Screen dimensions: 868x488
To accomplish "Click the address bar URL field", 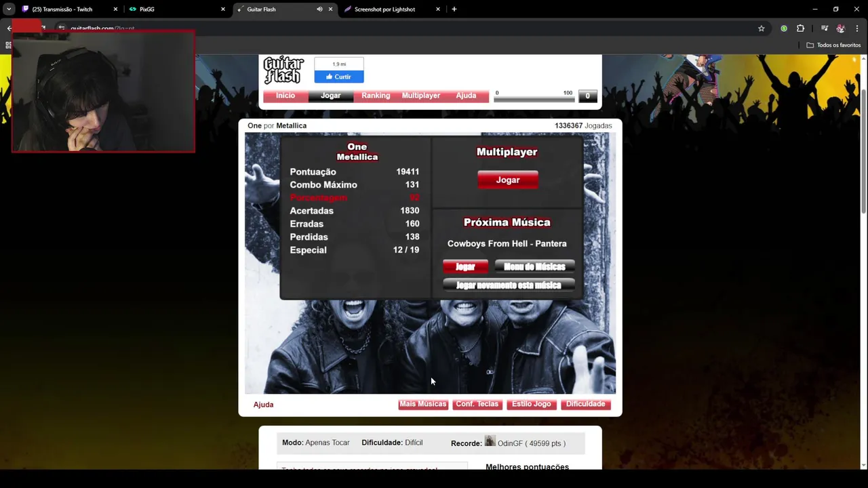I will (x=407, y=28).
